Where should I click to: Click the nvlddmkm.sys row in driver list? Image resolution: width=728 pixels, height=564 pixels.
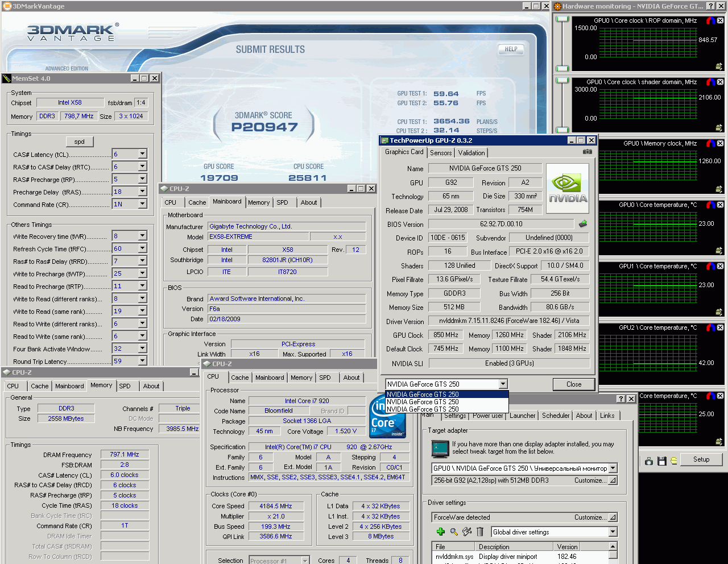[x=520, y=557]
